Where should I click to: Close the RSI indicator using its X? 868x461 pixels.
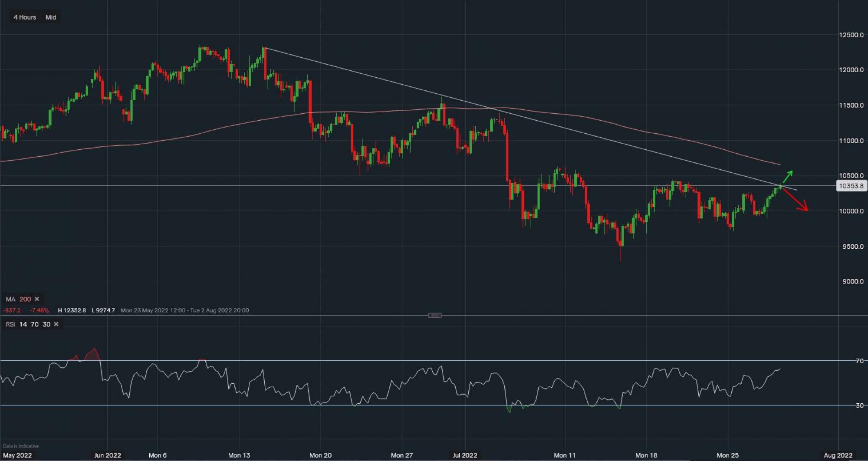click(56, 324)
